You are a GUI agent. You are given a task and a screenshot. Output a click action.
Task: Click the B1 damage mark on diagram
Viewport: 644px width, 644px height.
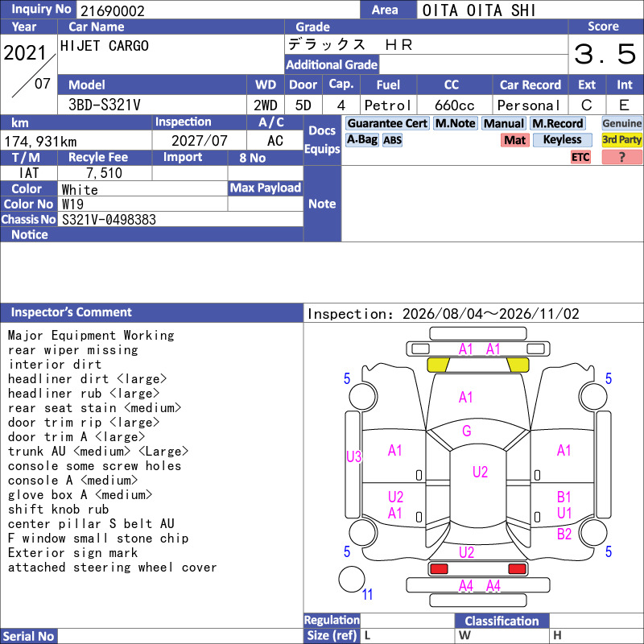click(x=564, y=497)
